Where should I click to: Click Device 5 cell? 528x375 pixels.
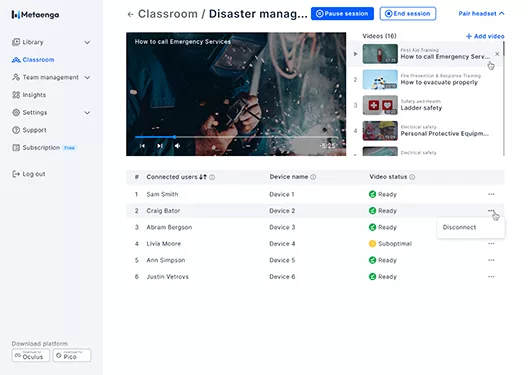[x=282, y=260]
